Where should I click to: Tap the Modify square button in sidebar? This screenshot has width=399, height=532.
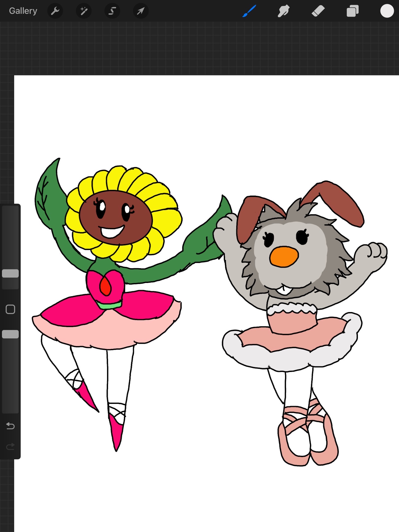(10, 309)
